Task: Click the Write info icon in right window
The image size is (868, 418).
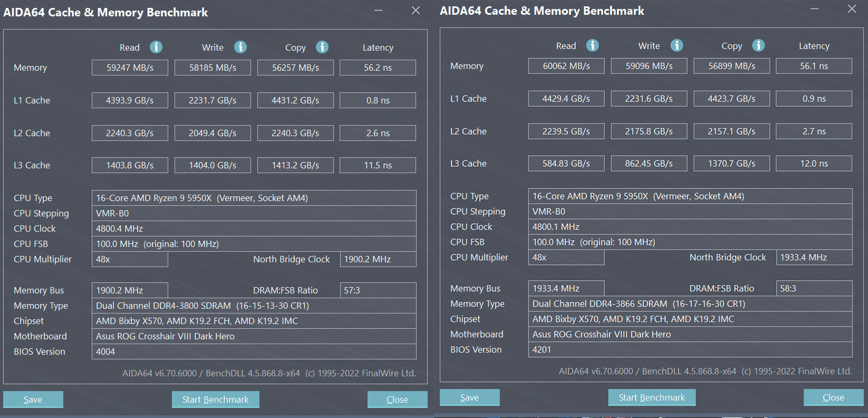Action: [x=677, y=45]
